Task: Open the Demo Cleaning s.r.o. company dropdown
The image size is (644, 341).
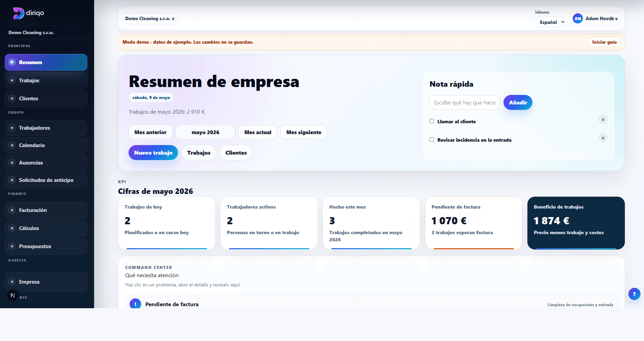Action: tap(150, 18)
